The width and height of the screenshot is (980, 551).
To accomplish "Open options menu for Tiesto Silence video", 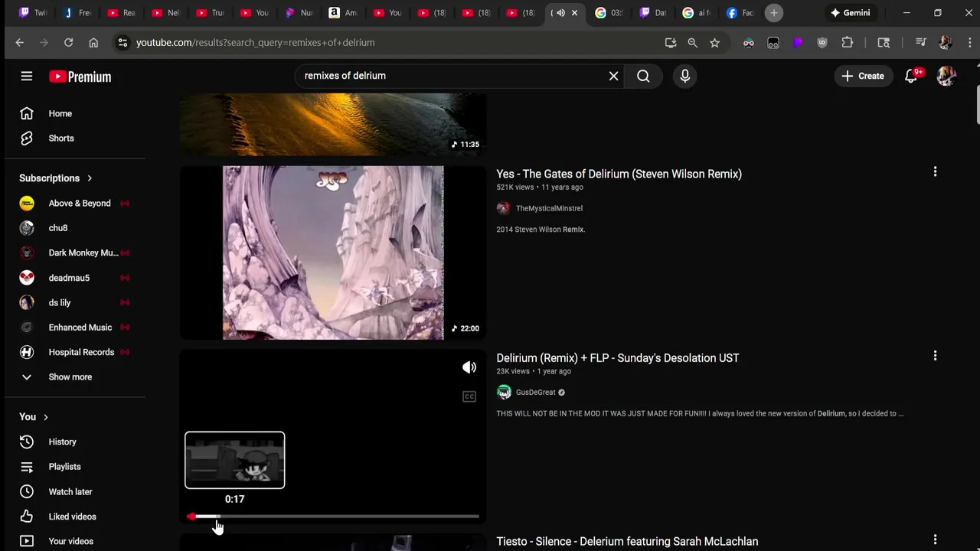I will click(935, 540).
